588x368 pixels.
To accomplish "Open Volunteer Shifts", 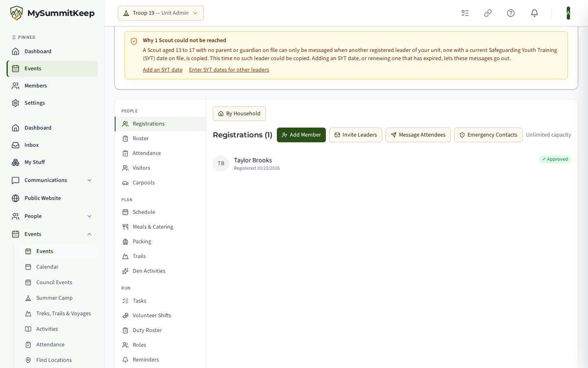I will [x=160, y=316].
